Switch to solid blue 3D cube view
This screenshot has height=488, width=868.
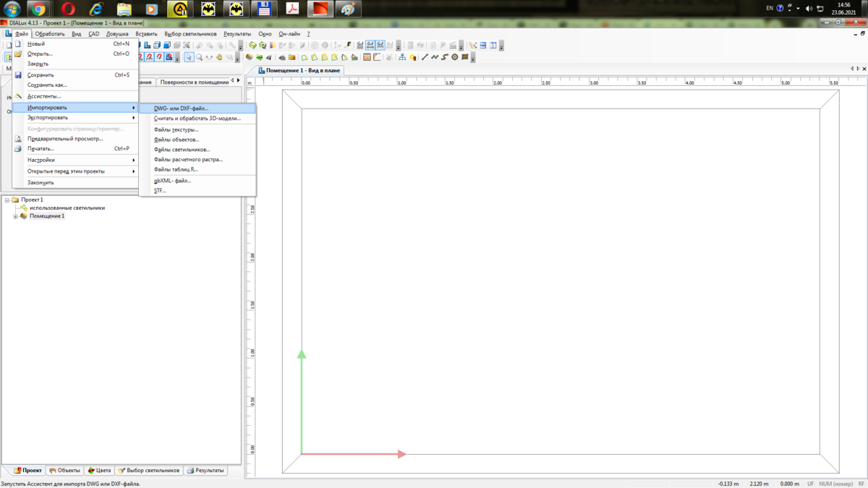(x=167, y=45)
